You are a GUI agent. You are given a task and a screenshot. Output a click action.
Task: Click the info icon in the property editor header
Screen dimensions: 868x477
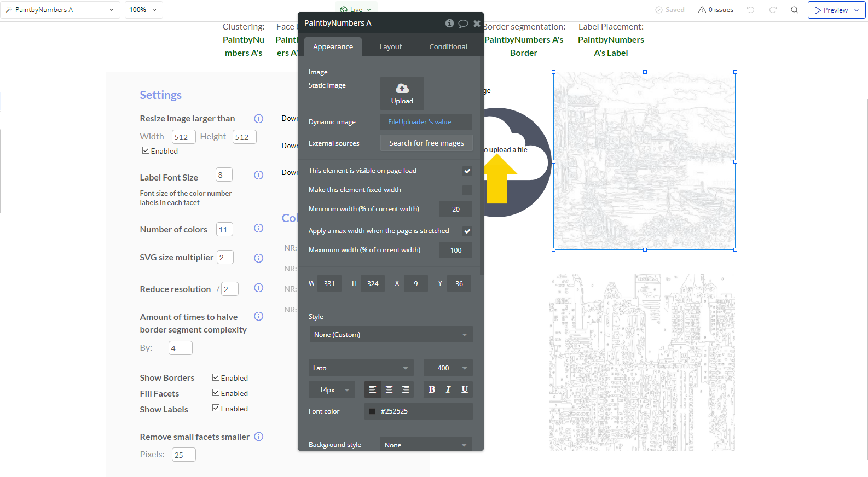pos(449,23)
